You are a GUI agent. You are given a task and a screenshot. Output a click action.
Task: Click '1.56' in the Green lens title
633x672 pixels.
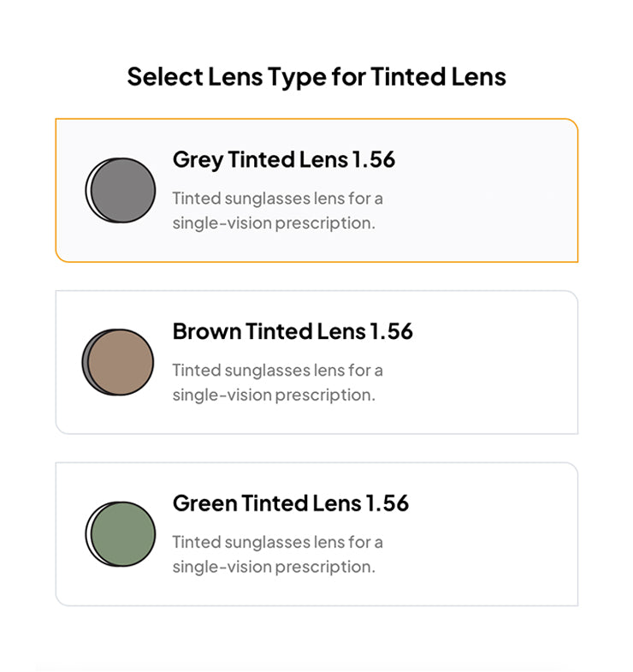(387, 503)
